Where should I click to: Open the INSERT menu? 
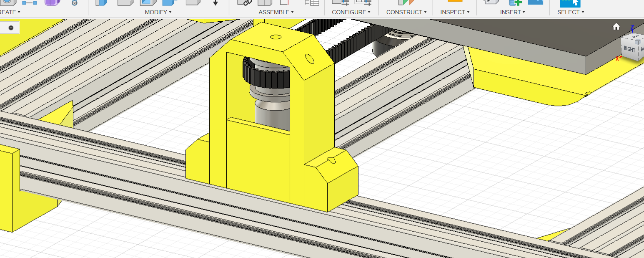(x=512, y=12)
